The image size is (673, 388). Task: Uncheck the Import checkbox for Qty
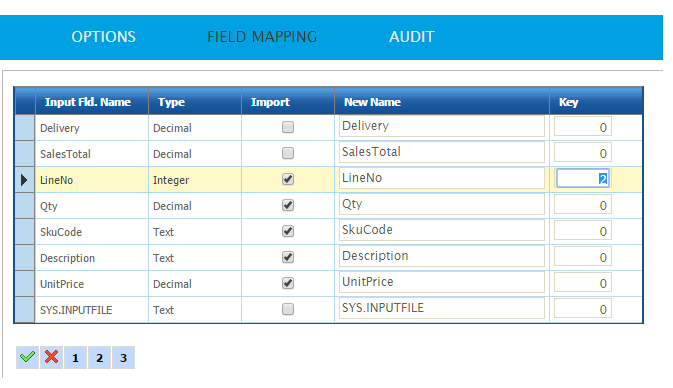click(x=288, y=205)
